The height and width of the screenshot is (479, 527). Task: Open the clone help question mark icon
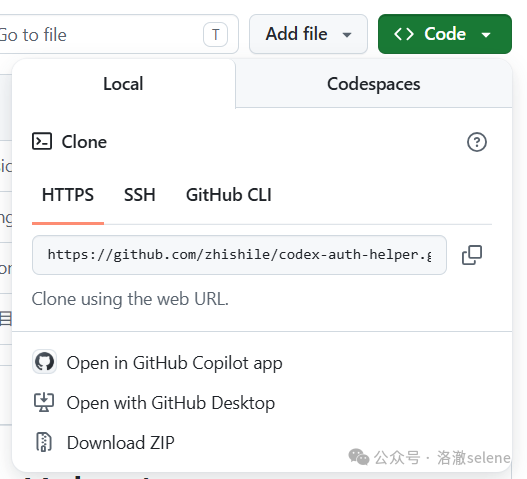click(477, 142)
